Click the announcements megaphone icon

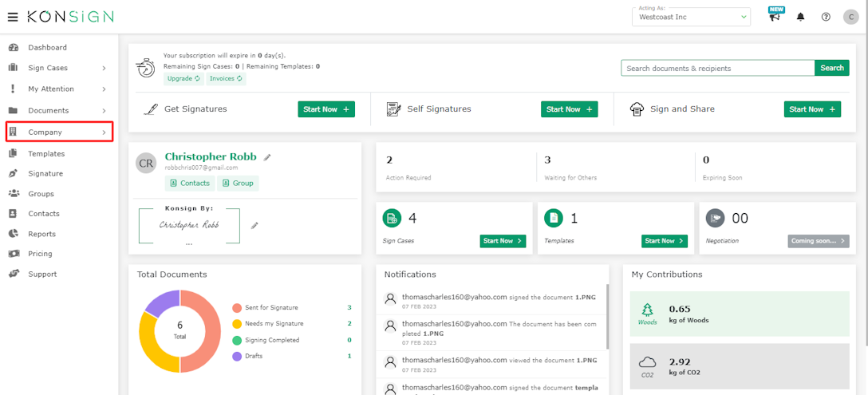pos(775,17)
